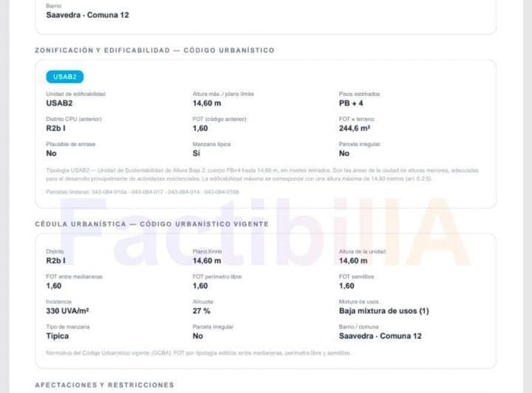Select the Altura de la unidad value
This screenshot has width=532, height=393.
(x=353, y=261)
